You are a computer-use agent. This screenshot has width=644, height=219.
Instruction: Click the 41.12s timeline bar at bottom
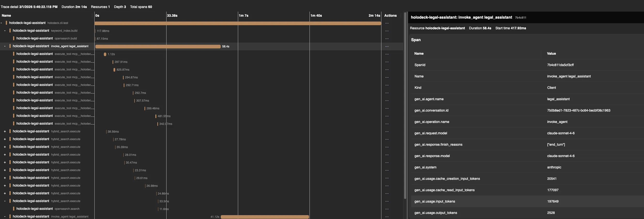click(x=265, y=217)
